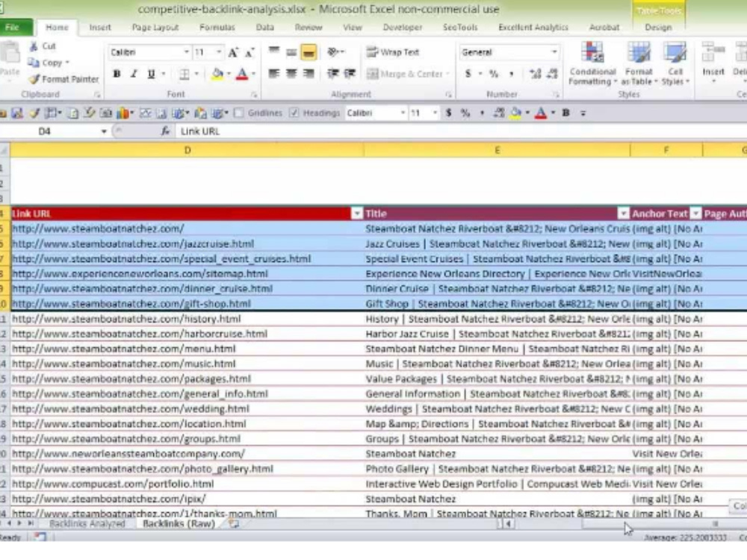The height and width of the screenshot is (560, 747).
Task: Open Format as Table gallery
Action: tap(639, 63)
